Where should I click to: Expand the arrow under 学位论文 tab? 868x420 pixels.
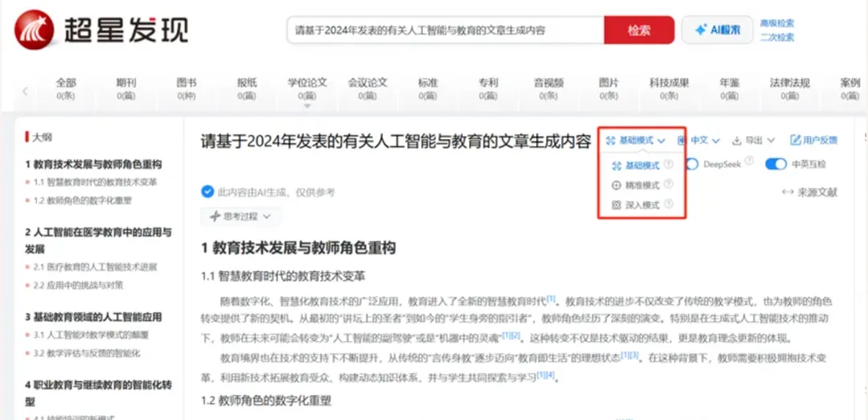click(x=307, y=105)
